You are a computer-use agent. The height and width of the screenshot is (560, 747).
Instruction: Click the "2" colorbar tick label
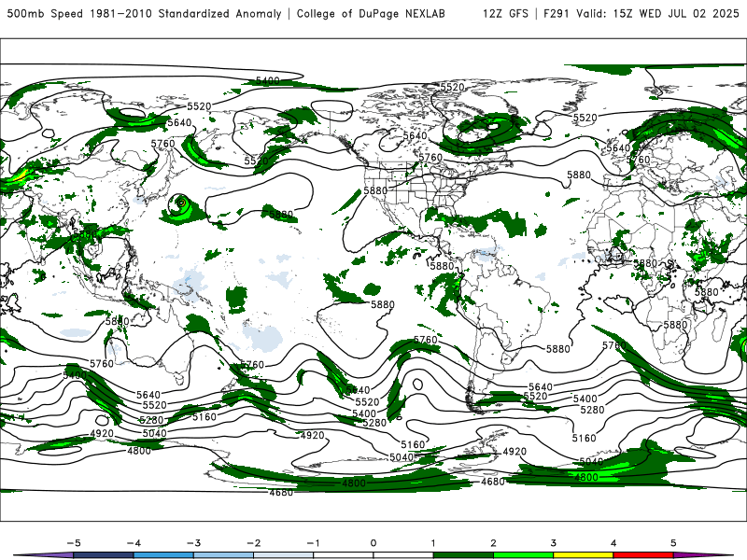[493, 543]
